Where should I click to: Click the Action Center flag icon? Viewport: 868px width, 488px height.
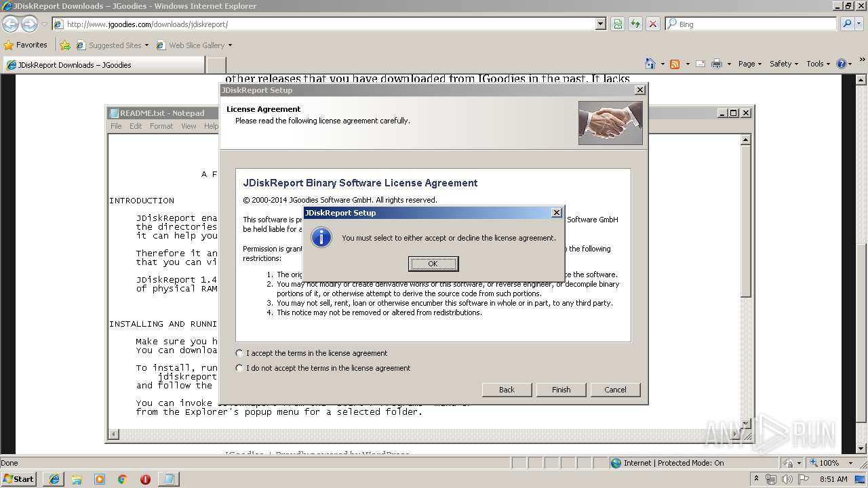point(804,479)
